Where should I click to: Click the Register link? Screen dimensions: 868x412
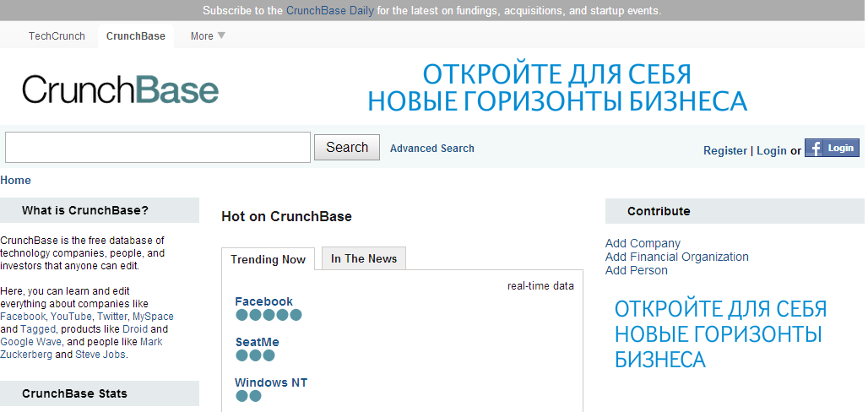(x=725, y=150)
